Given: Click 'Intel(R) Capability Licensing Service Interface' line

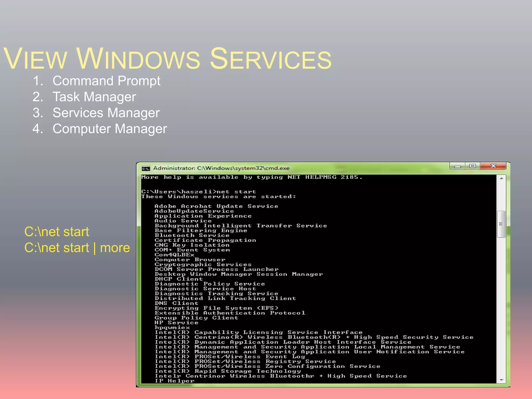Looking at the screenshot, I should 258,332.
